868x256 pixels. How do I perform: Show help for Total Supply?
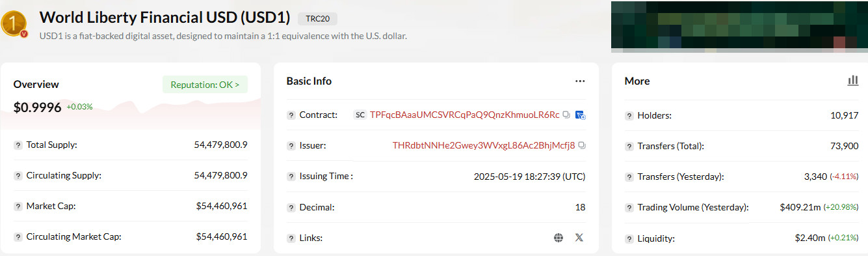(x=18, y=145)
